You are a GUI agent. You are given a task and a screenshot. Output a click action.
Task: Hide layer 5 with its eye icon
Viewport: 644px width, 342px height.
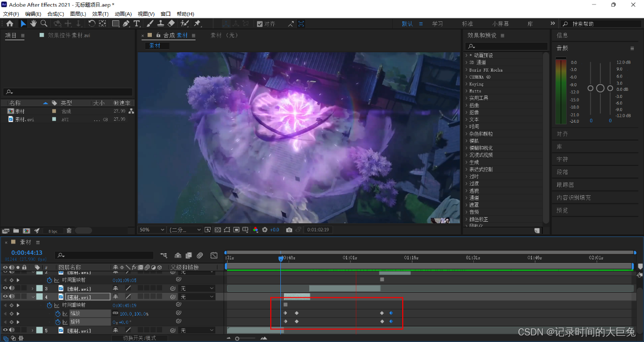click(x=6, y=330)
